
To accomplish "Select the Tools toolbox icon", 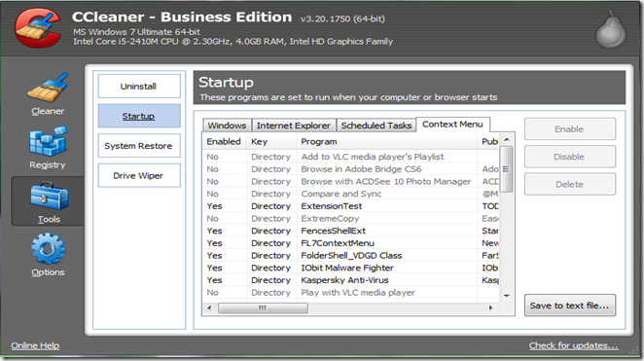I will (49, 197).
